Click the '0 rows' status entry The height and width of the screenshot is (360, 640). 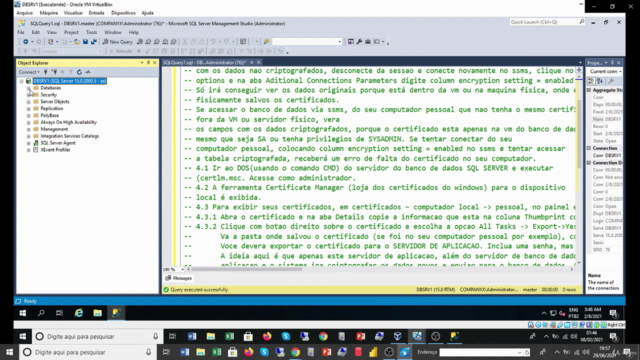coord(569,290)
